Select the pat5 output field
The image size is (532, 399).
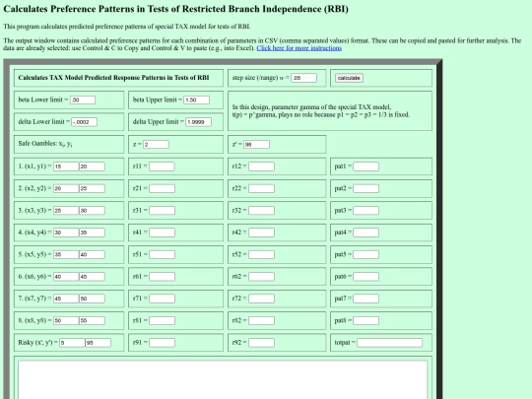(366, 255)
